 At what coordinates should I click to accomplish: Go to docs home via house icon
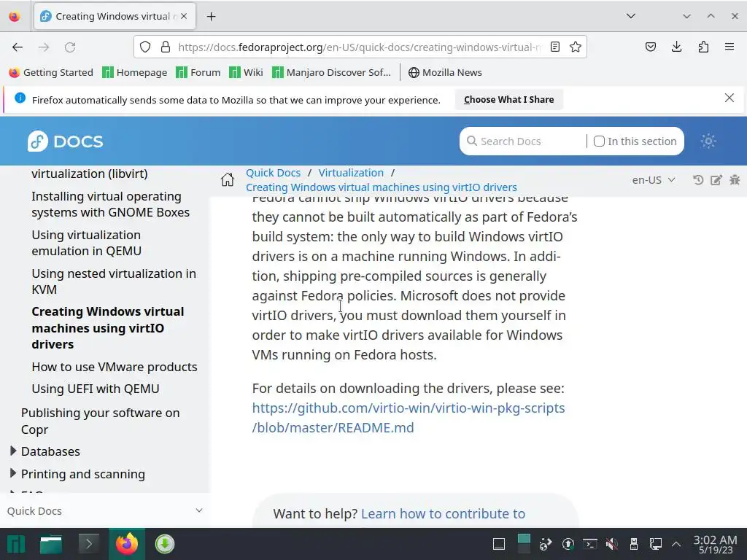pyautogui.click(x=228, y=179)
